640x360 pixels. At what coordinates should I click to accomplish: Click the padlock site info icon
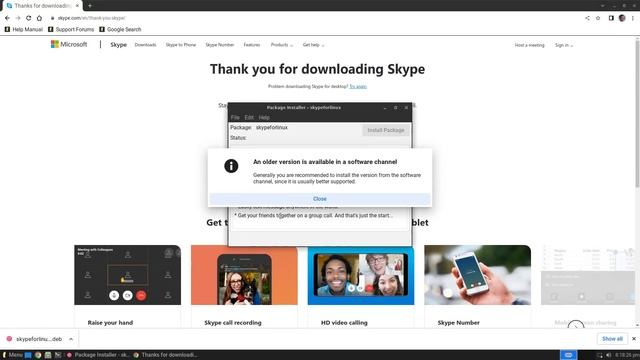pyautogui.click(x=52, y=18)
